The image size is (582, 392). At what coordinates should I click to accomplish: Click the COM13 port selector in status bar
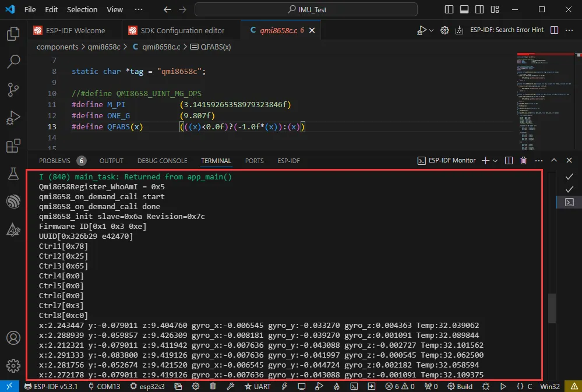104,386
